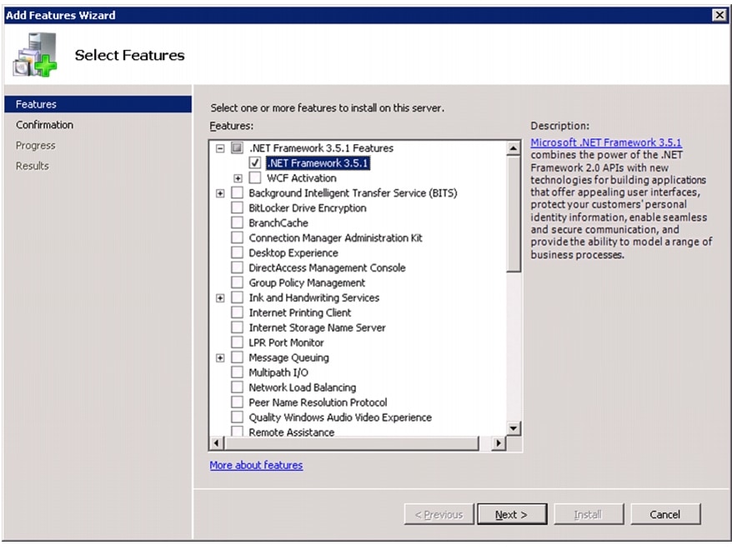The width and height of the screenshot is (732, 560).
Task: Check the LPR Port Monitor box
Action: tap(237, 342)
